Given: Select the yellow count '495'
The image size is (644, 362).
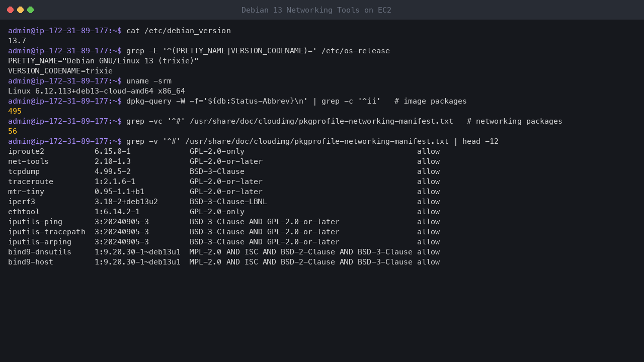Looking at the screenshot, I should (15, 111).
